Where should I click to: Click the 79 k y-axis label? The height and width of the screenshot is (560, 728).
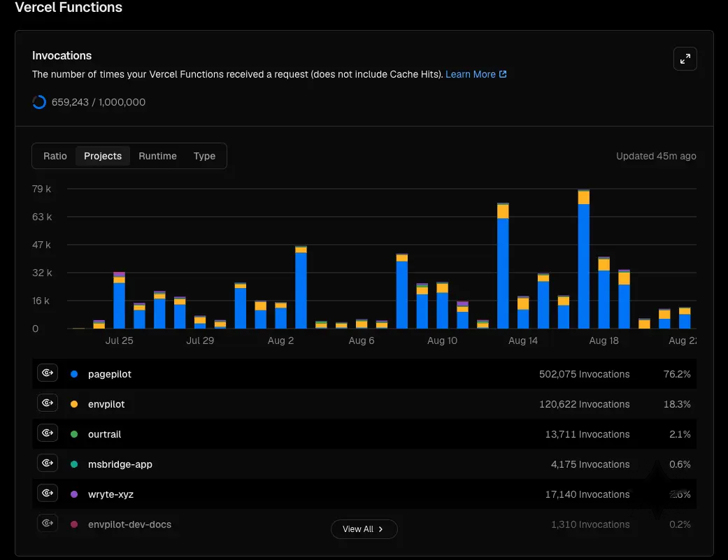(x=41, y=189)
